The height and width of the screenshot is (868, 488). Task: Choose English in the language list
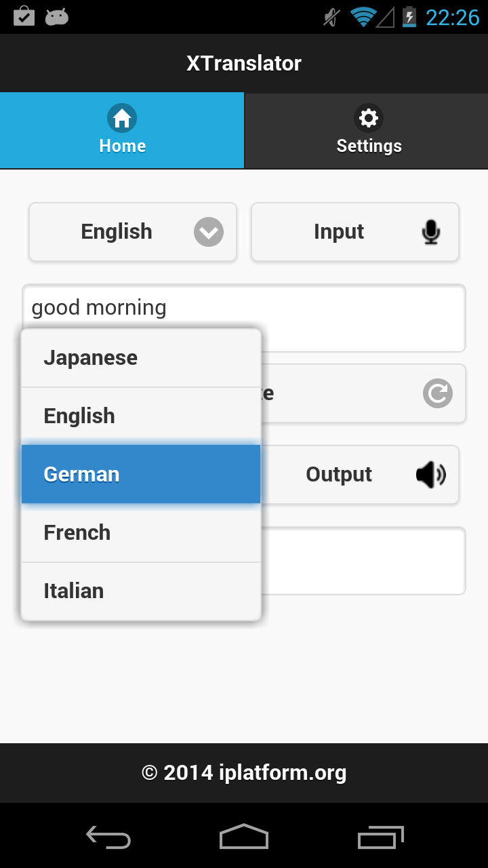[x=141, y=416]
